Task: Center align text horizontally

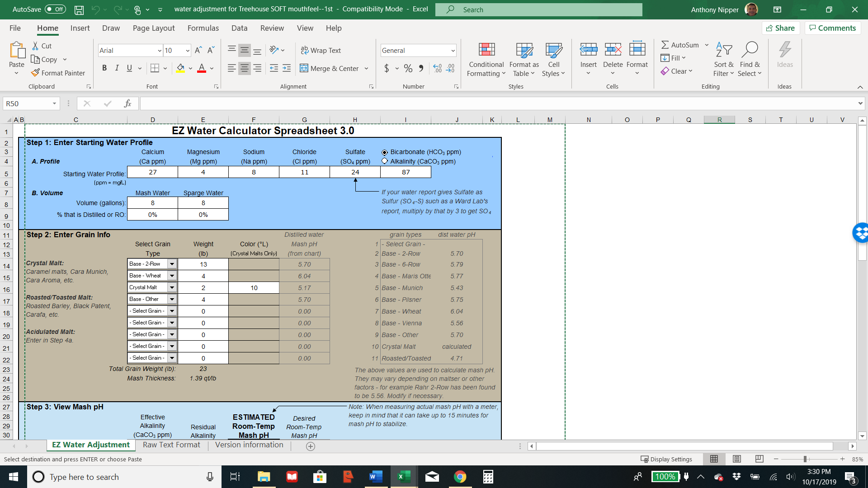Action: pyautogui.click(x=245, y=68)
